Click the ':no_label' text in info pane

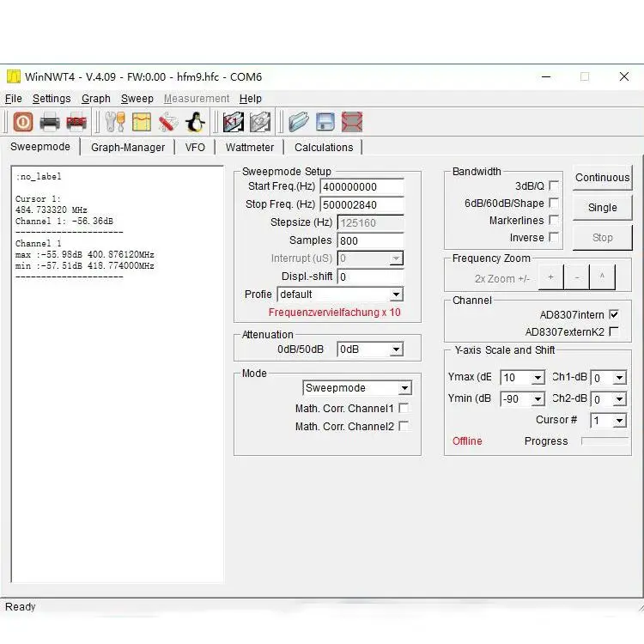(38, 177)
